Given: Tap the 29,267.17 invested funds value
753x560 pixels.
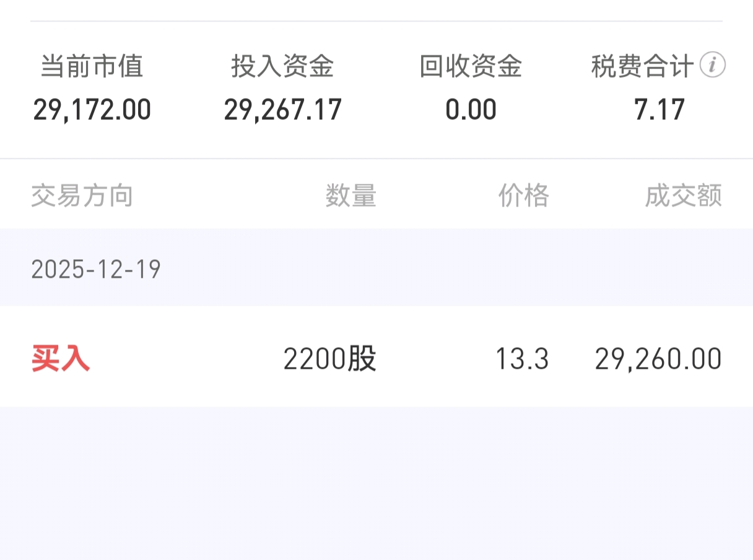Looking at the screenshot, I should [283, 110].
